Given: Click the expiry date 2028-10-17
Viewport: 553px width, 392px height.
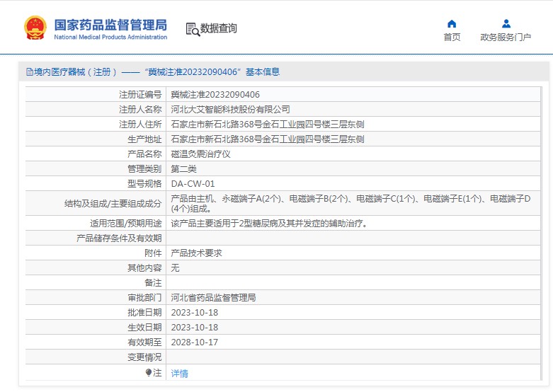Looking at the screenshot, I should (195, 342).
